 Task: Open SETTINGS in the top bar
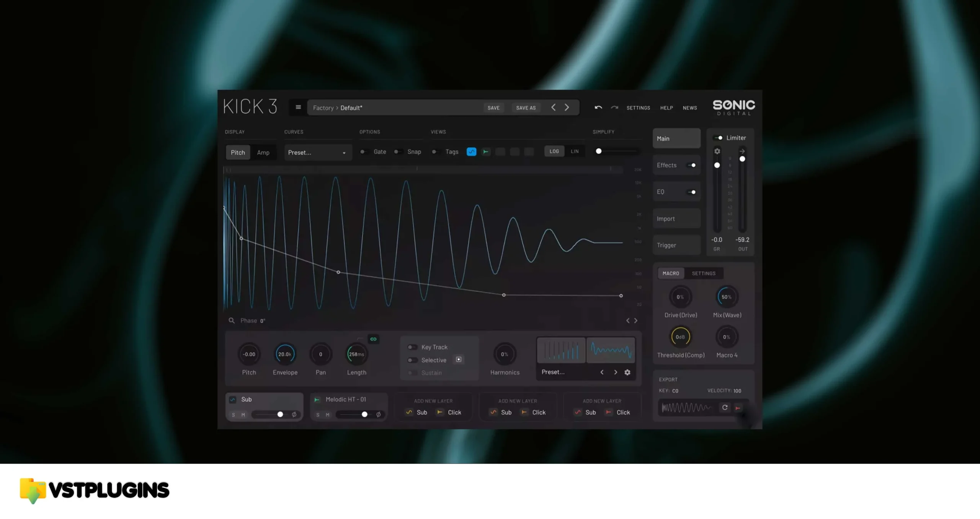[x=638, y=108]
